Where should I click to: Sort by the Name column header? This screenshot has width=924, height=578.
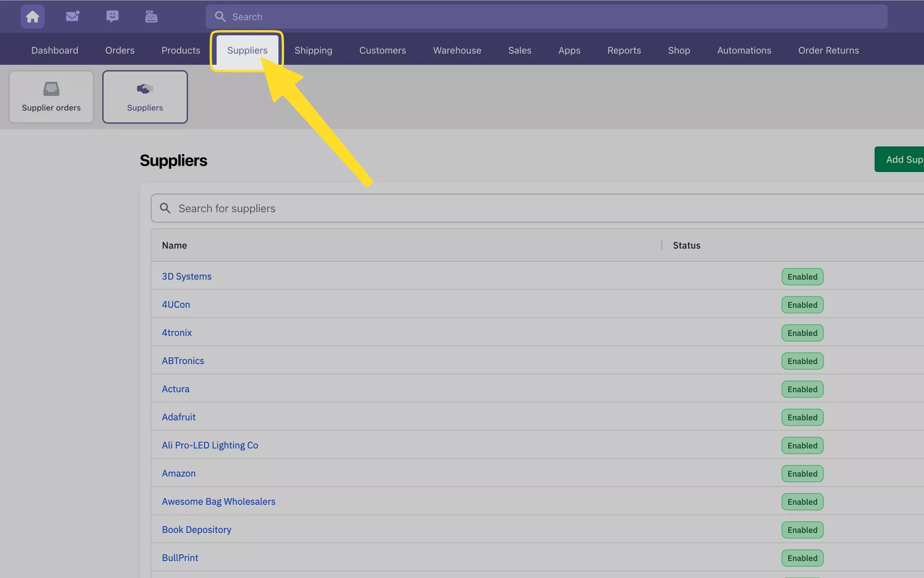tap(174, 245)
